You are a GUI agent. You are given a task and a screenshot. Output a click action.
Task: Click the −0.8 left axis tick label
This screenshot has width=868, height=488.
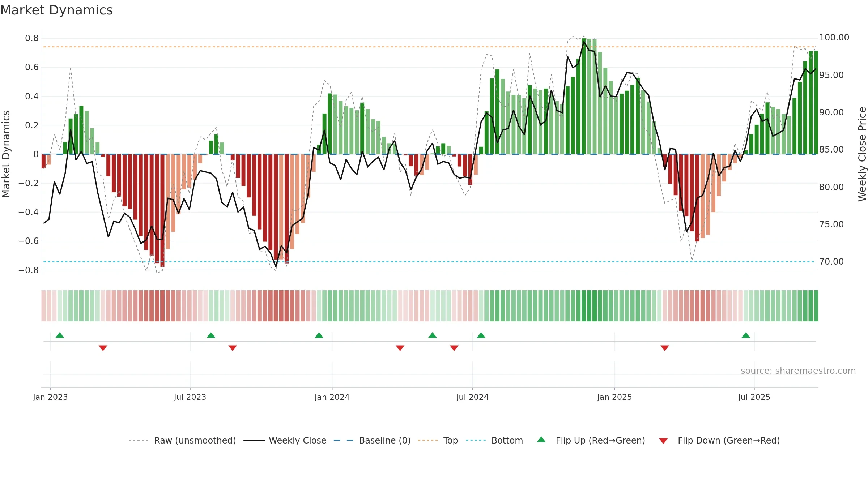29,270
